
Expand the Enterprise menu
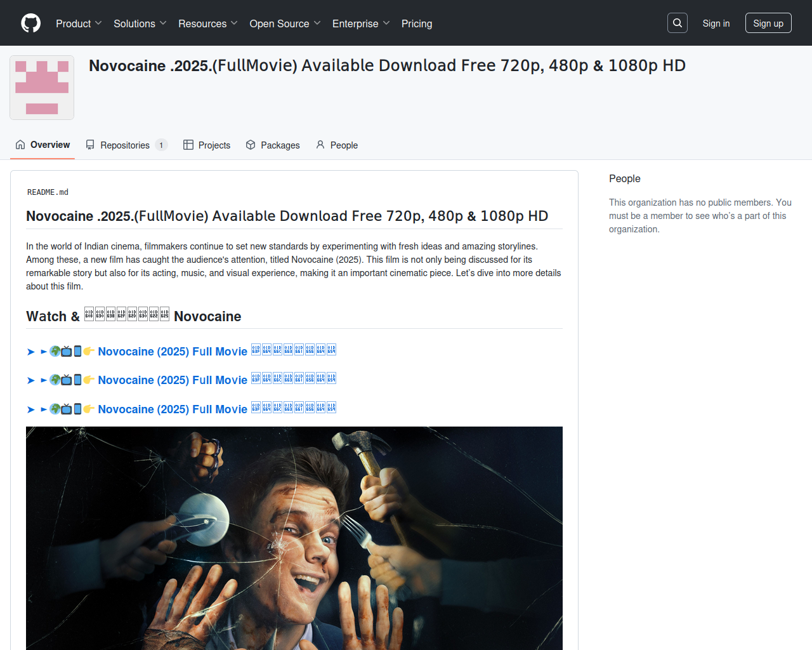tap(360, 23)
